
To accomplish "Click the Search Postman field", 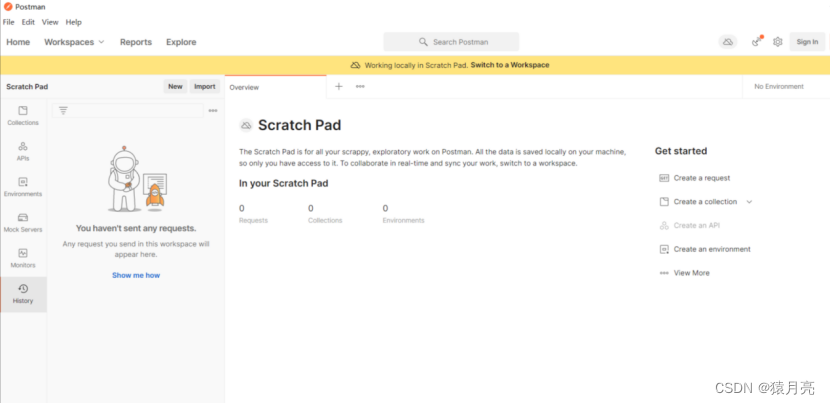I will [451, 42].
